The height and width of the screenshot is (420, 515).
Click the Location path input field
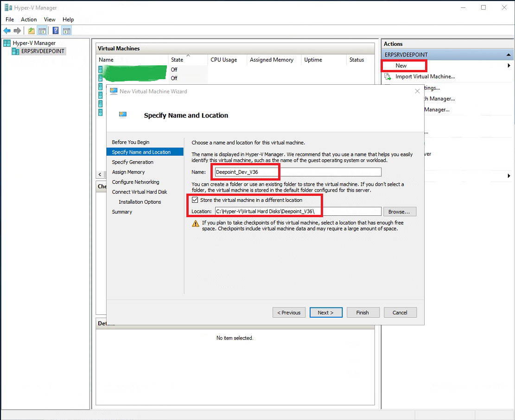[x=298, y=211]
